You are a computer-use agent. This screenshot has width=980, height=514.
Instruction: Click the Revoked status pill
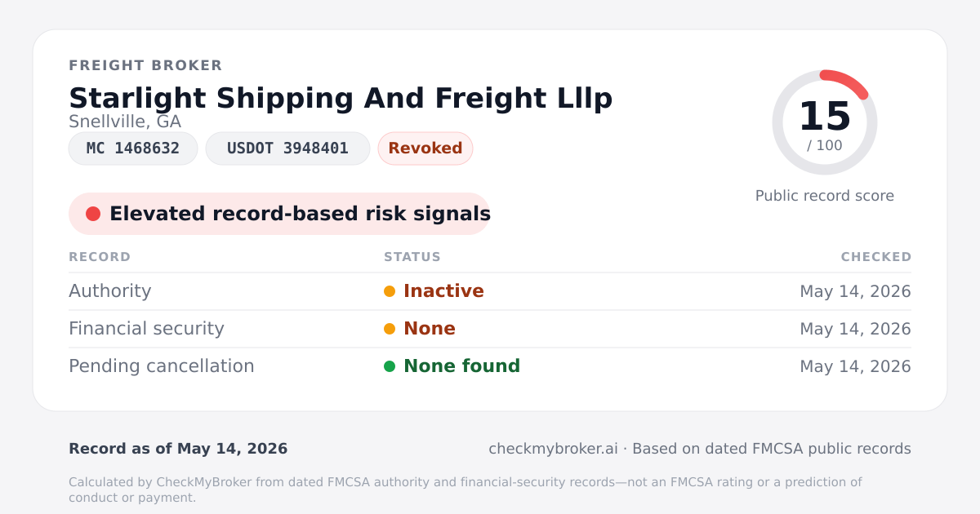tap(425, 148)
